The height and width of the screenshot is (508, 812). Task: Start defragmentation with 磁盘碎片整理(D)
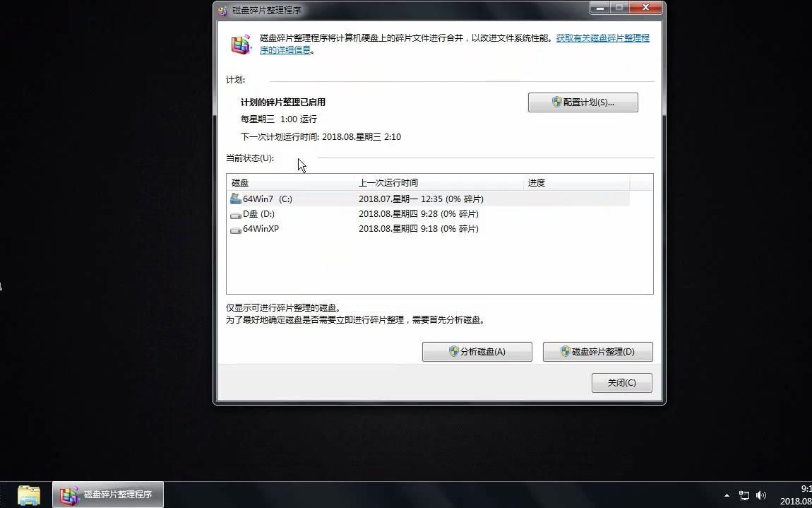[x=597, y=351]
